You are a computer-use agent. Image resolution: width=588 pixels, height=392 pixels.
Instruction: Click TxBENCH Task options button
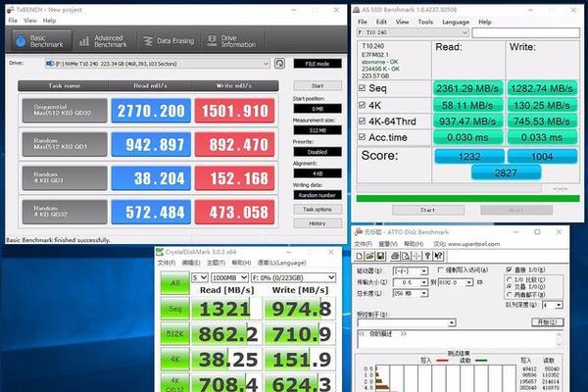pyautogui.click(x=318, y=210)
